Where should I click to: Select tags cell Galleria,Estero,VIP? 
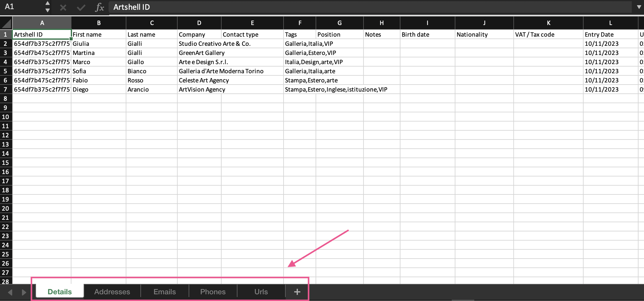pos(300,53)
